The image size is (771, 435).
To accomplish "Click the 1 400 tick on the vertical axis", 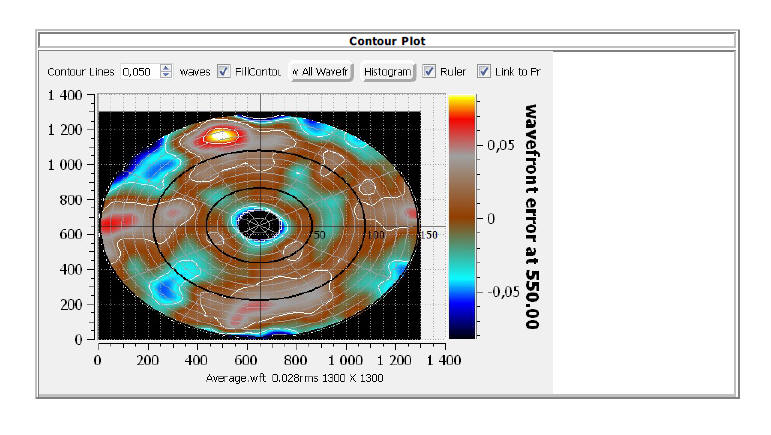I will tap(65, 95).
